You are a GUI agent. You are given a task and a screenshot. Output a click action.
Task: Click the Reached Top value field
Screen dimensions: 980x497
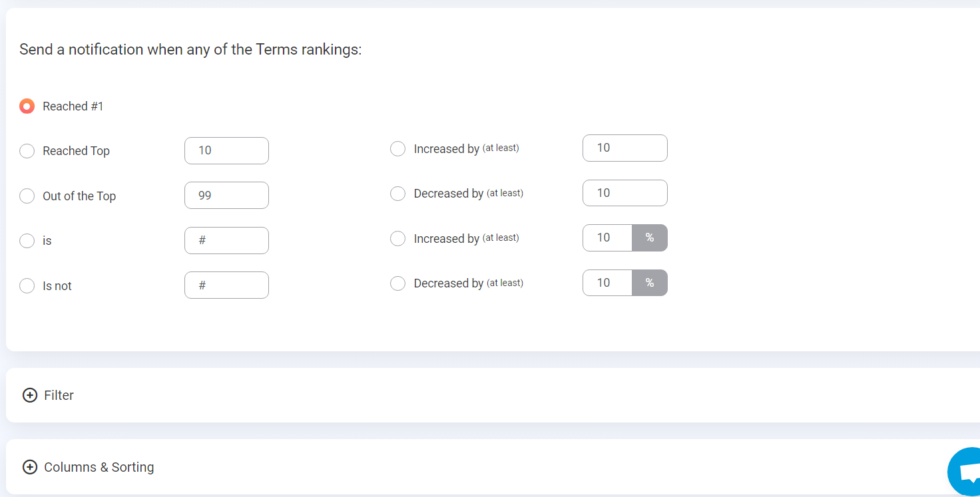226,150
